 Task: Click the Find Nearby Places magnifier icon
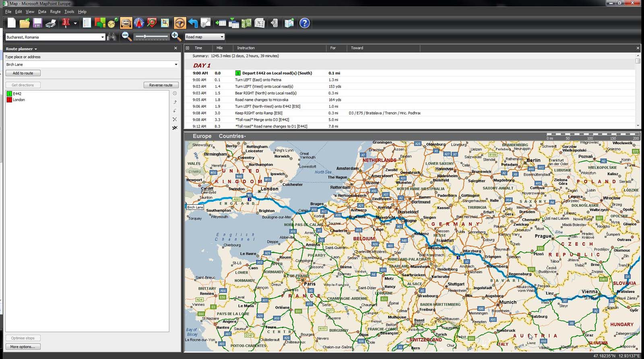(x=152, y=23)
